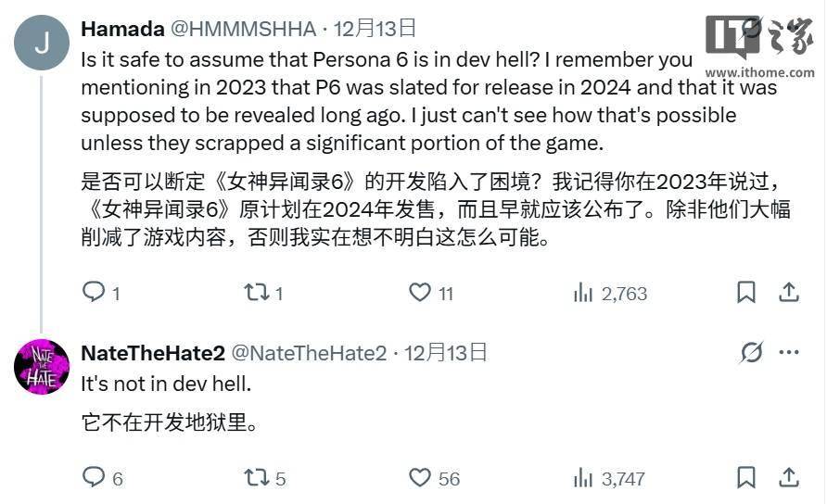Share NateTheHate2's reply
This screenshot has width=827, height=504.
pos(789,478)
